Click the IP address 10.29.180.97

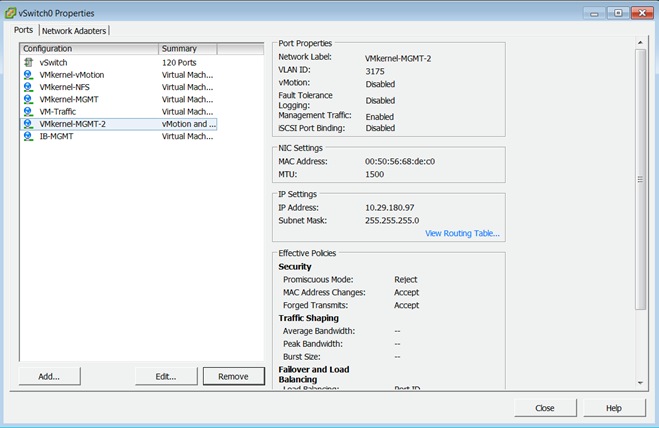pos(390,208)
